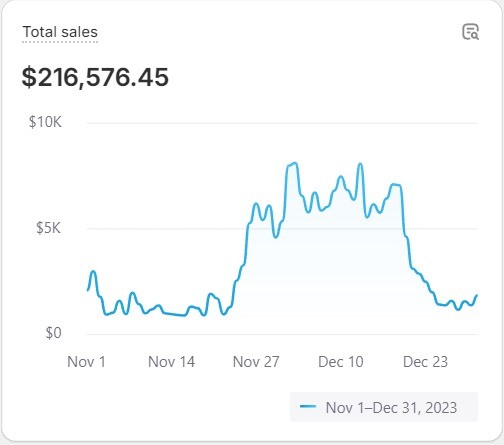Click the Nov 1–Dec 31, 2023 legend
504x445 pixels.
click(384, 407)
